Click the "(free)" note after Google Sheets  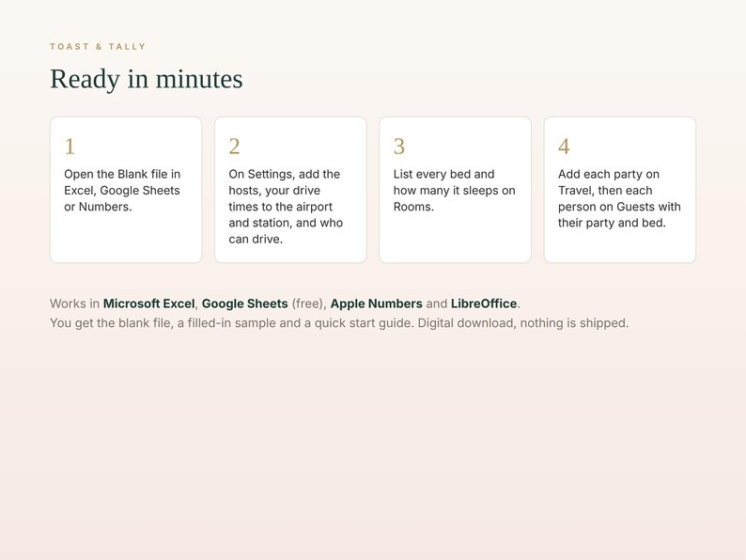308,303
